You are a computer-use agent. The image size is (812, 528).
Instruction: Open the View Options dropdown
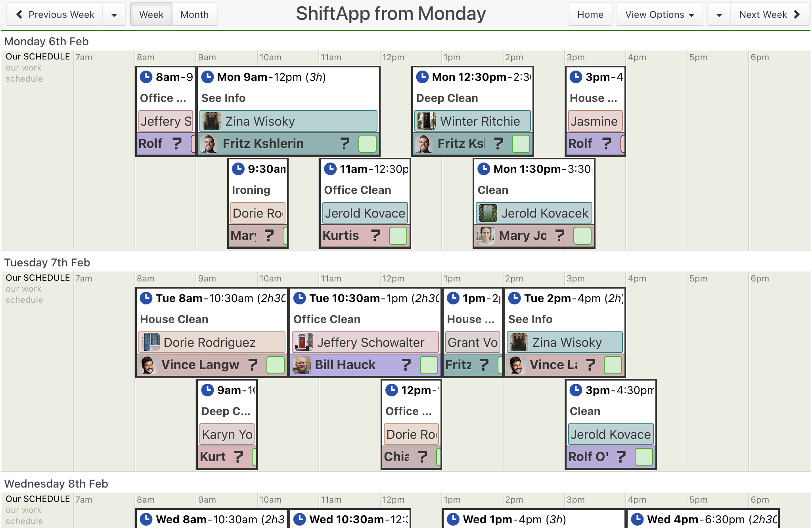(660, 15)
